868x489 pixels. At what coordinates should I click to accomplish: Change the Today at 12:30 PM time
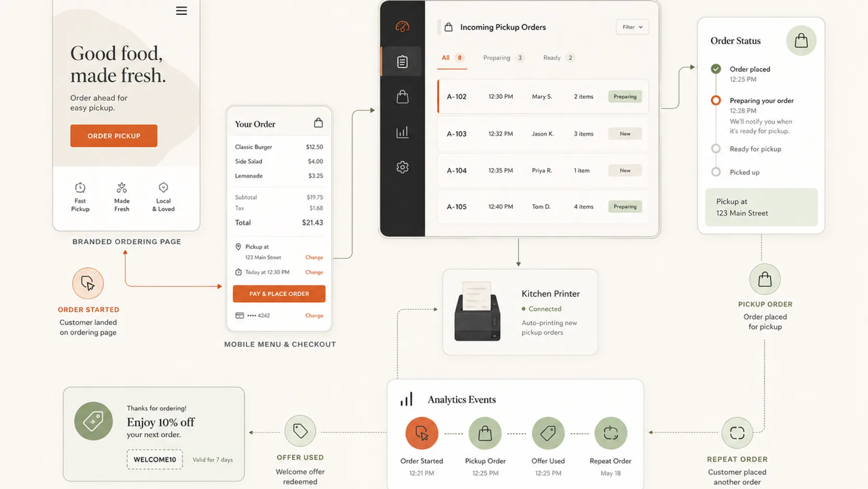point(314,272)
